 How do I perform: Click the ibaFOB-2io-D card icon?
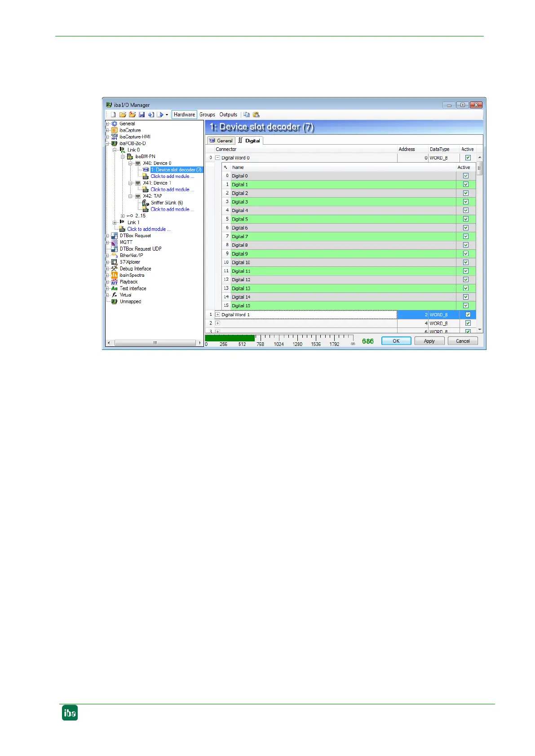pos(114,143)
